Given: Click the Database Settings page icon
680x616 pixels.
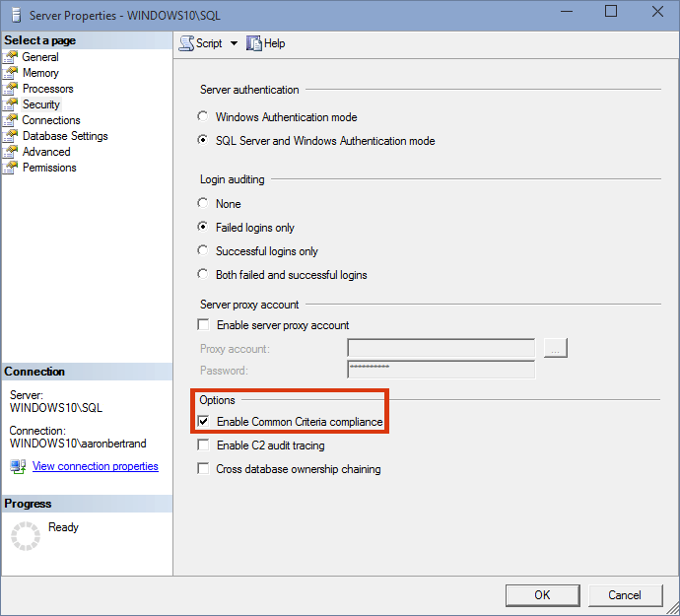Looking at the screenshot, I should (11, 136).
